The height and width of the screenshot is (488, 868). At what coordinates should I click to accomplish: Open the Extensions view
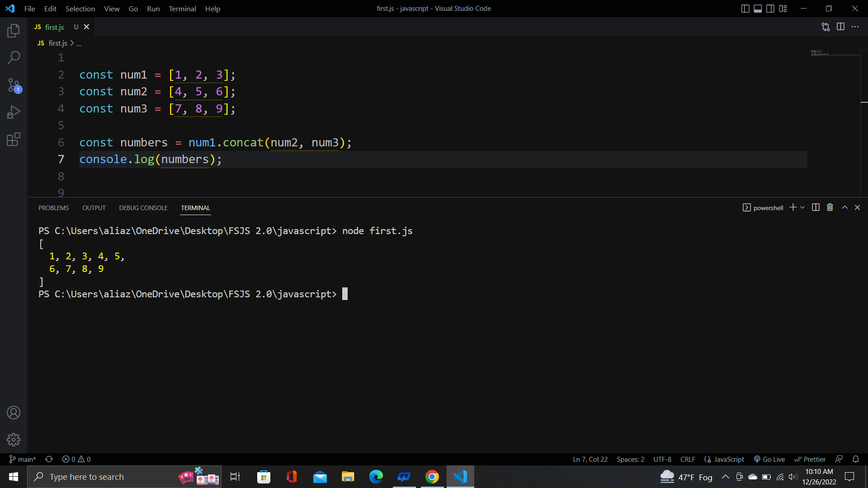tap(14, 139)
